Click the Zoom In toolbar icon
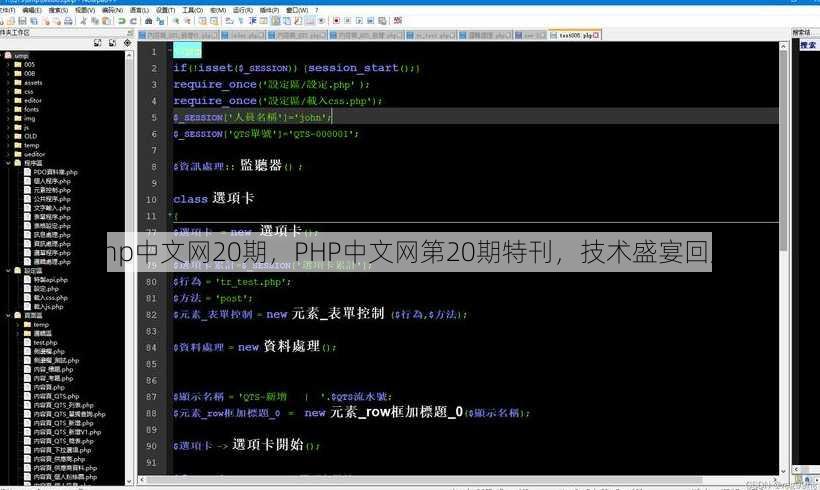This screenshot has width=820, height=490. pos(176,21)
